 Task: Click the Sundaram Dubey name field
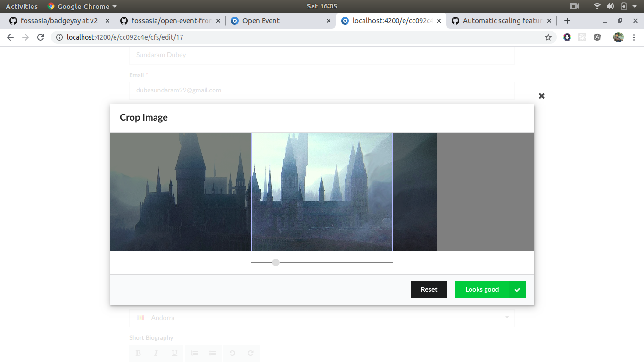click(x=322, y=55)
